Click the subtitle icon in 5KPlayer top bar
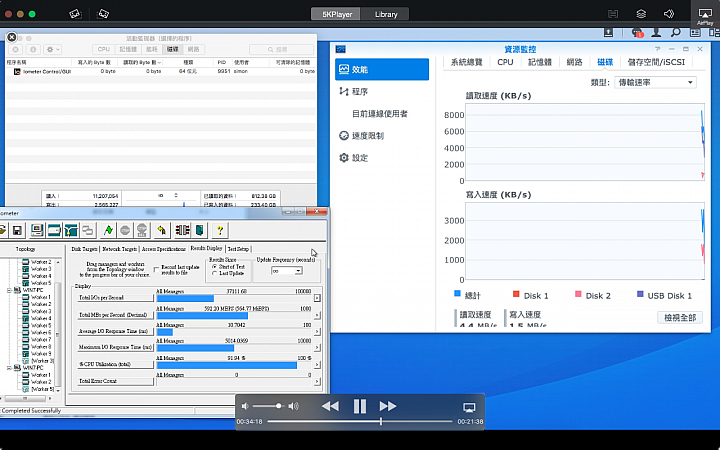Viewport: 720px width, 450px height. (613, 14)
